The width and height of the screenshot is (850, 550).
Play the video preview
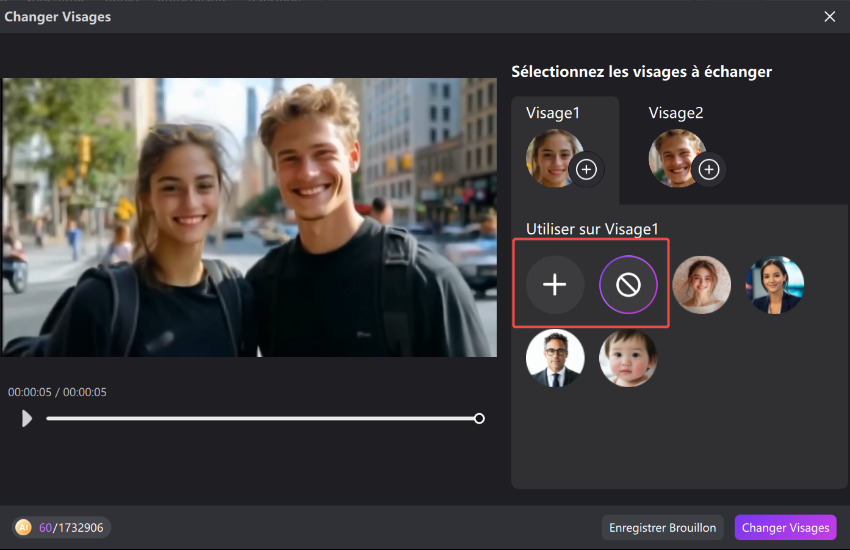26,419
